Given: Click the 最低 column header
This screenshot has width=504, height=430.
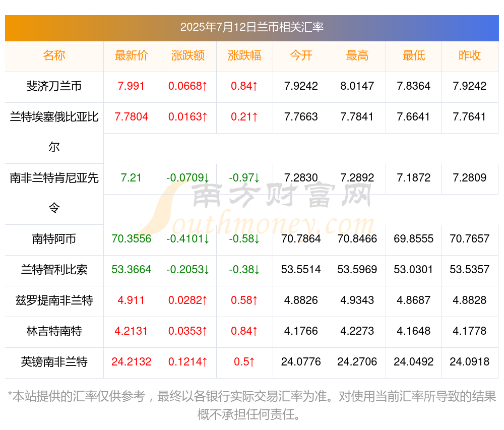Looking at the screenshot, I should coord(413,55).
